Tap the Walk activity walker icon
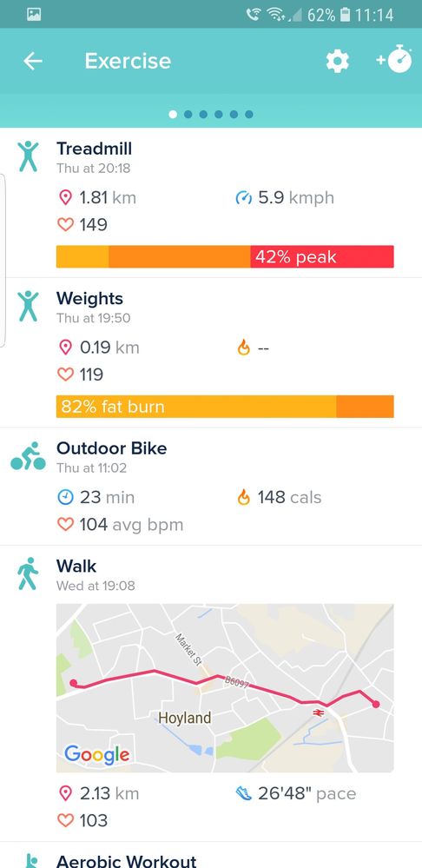The image size is (422, 868). pos(28,574)
